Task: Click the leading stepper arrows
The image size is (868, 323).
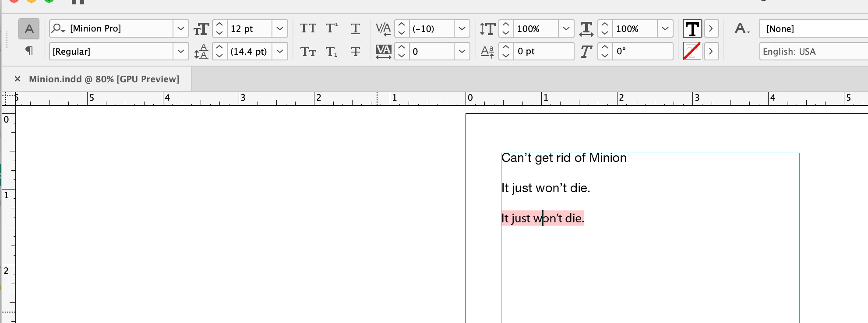Action: [x=219, y=51]
